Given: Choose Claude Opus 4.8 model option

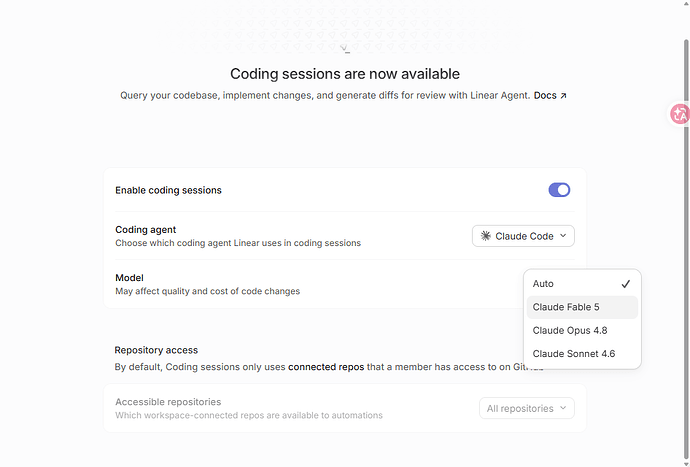Looking at the screenshot, I should pos(582,331).
